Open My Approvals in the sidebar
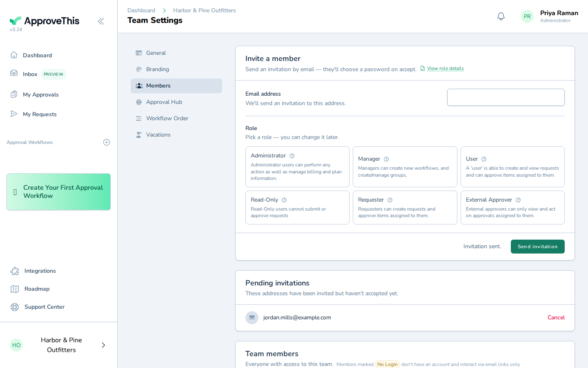The width and height of the screenshot is (588, 368). tap(41, 94)
